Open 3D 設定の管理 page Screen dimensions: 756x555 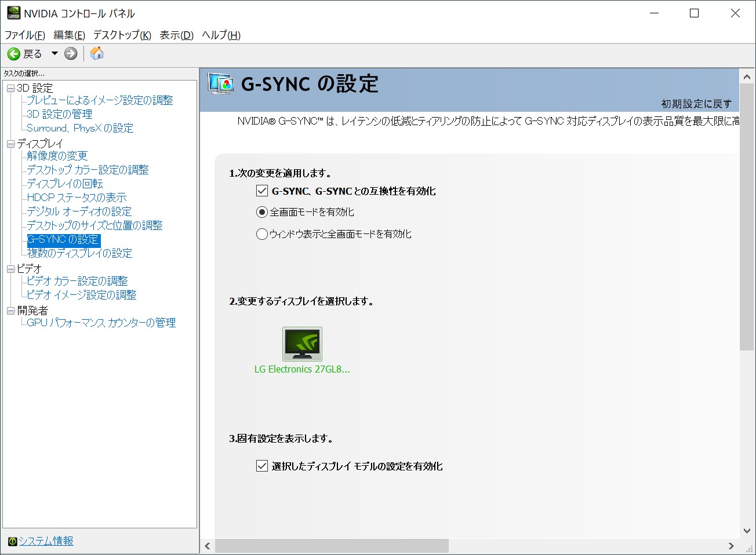60,114
